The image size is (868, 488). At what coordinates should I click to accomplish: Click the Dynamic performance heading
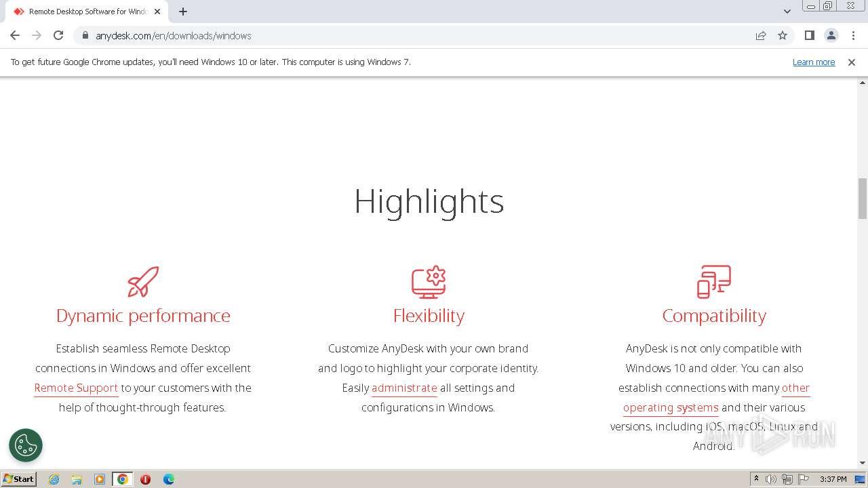143,316
